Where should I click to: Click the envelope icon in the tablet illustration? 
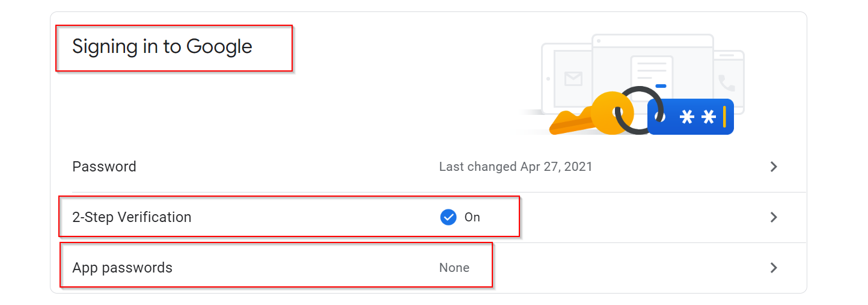(x=573, y=79)
